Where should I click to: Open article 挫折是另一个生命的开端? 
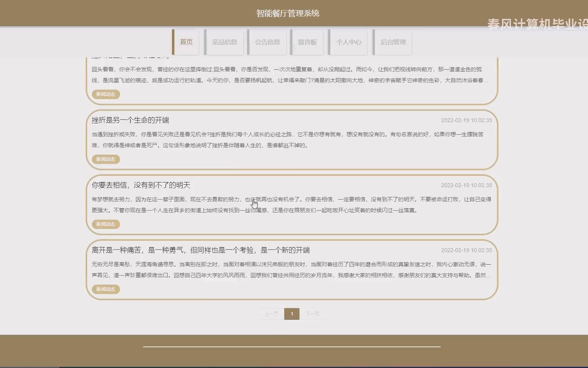coord(130,120)
